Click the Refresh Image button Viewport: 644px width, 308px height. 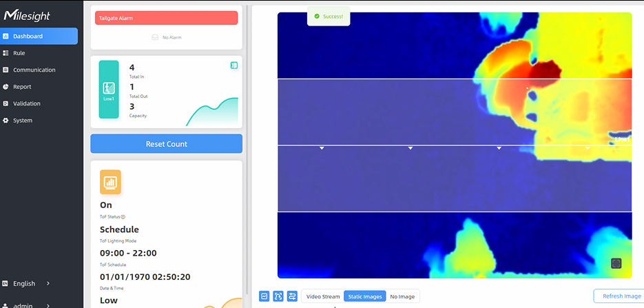621,296
